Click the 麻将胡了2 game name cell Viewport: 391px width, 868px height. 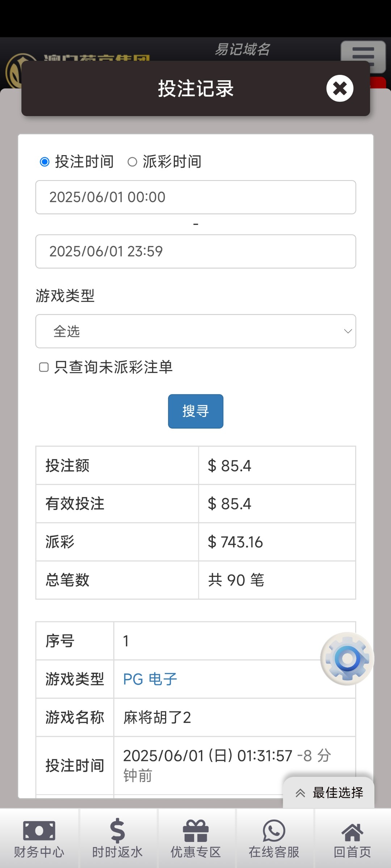157,718
